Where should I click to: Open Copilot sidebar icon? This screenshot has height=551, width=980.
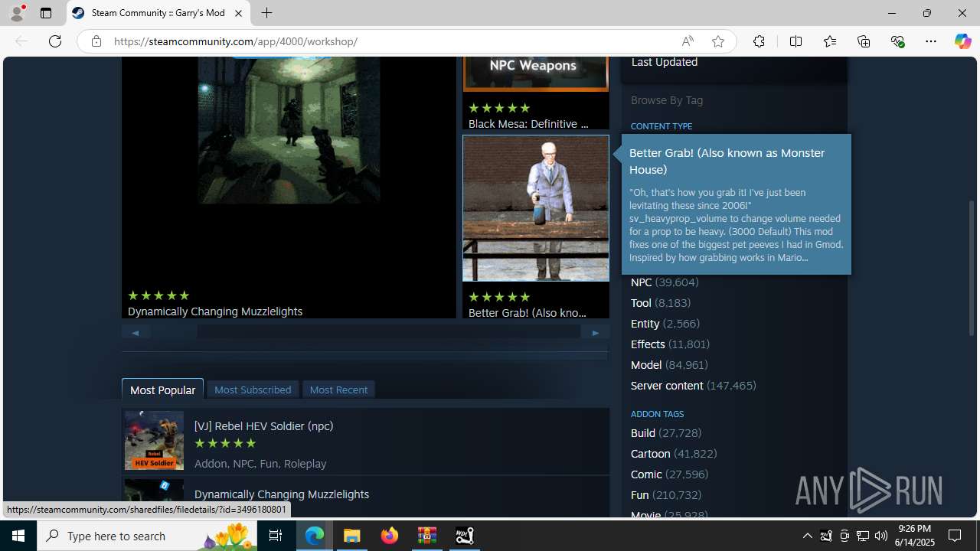(962, 41)
